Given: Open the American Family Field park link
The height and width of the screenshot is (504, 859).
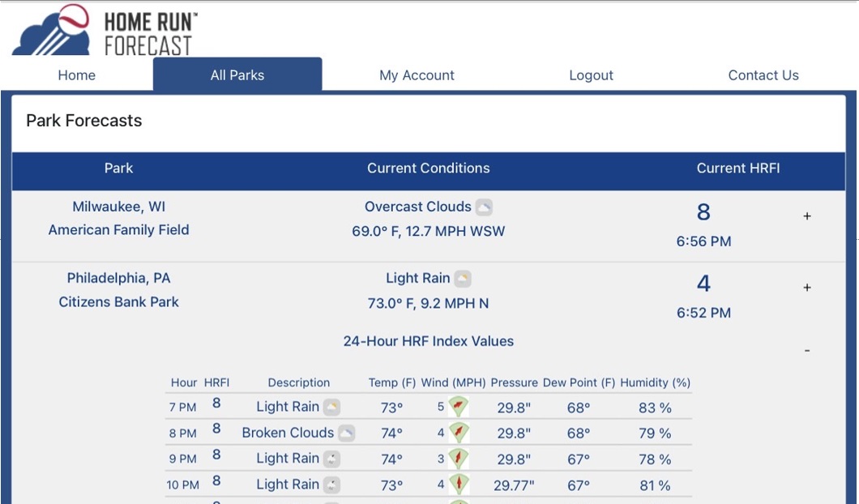Looking at the screenshot, I should (118, 230).
